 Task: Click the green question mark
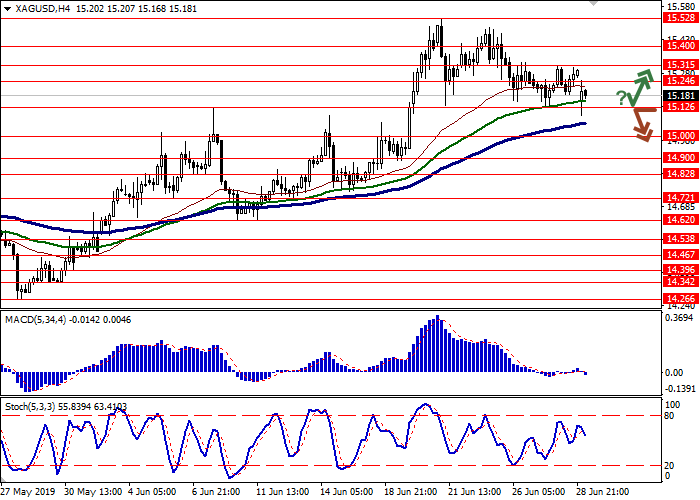(x=621, y=97)
